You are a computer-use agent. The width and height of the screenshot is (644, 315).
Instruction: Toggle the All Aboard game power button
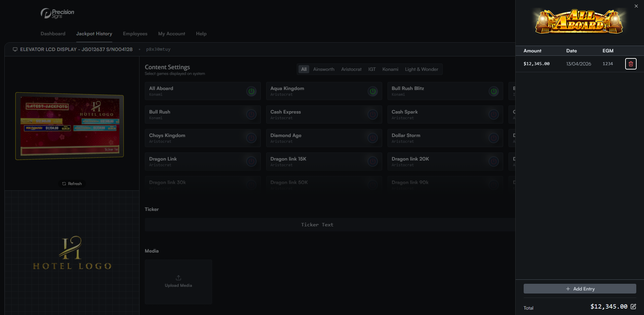click(251, 91)
